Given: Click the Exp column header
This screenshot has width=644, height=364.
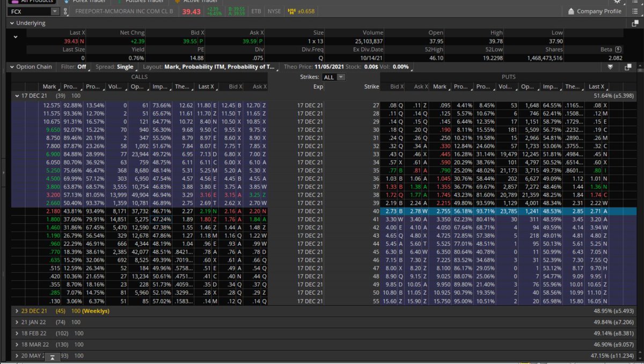Looking at the screenshot, I should (318, 86).
